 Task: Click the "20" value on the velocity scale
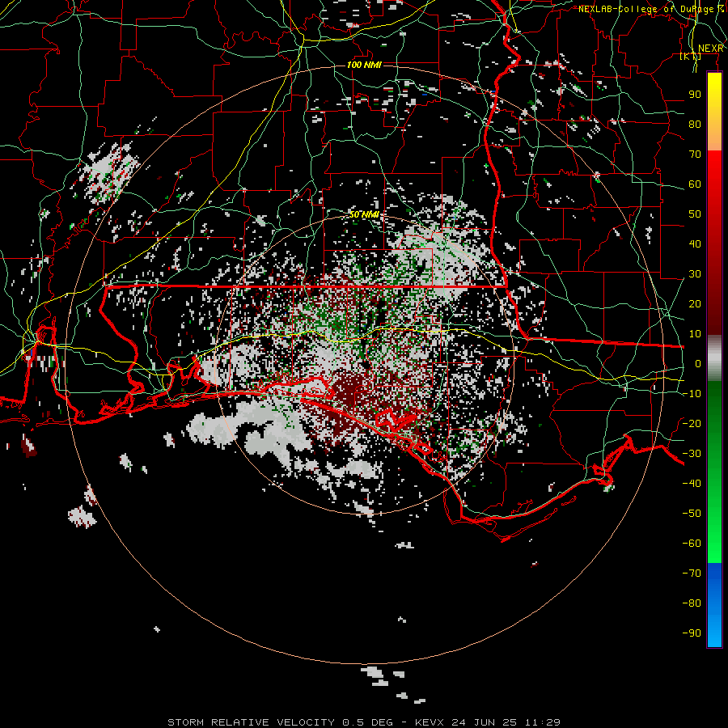coord(695,304)
